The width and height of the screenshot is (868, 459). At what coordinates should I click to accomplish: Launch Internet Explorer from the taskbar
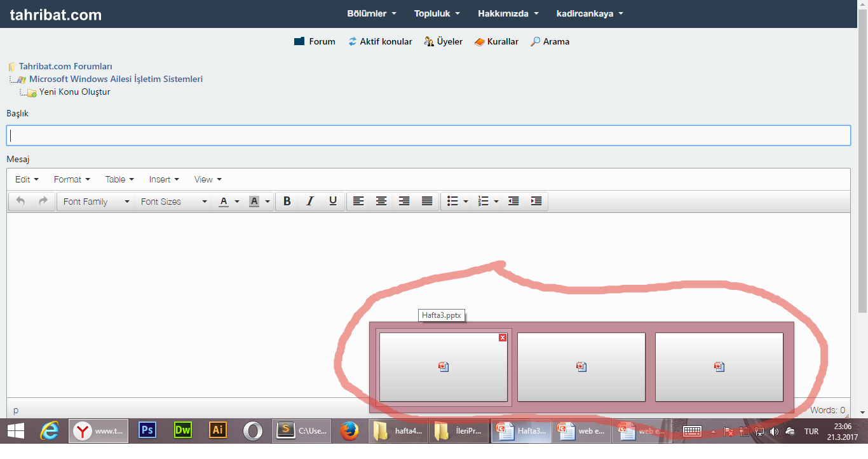(x=50, y=431)
